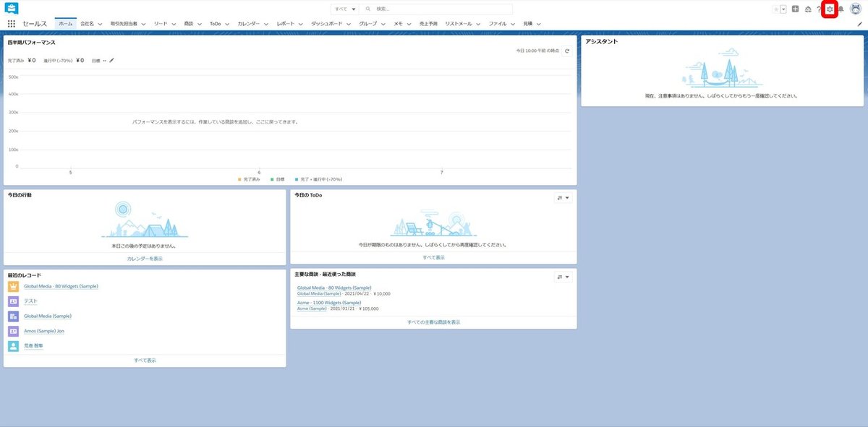This screenshot has width=868, height=427.
Task: Open the App Launcher grid icon
Action: click(12, 24)
